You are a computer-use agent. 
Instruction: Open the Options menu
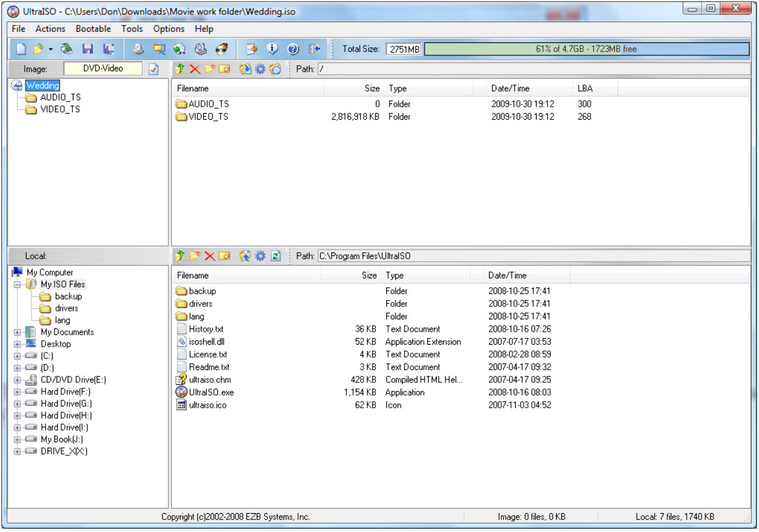(x=169, y=29)
